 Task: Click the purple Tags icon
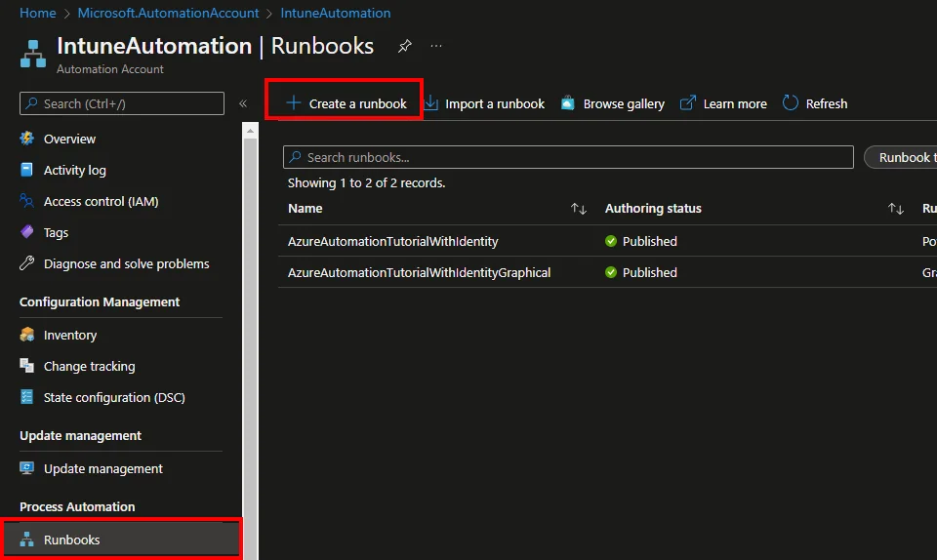click(27, 232)
